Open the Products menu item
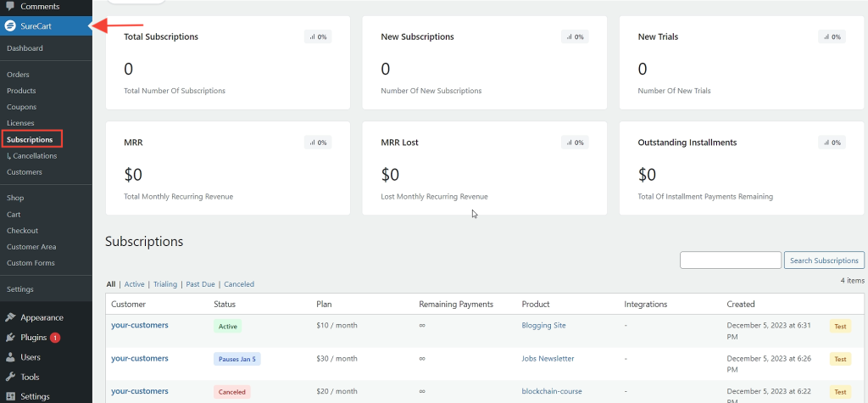 [21, 91]
